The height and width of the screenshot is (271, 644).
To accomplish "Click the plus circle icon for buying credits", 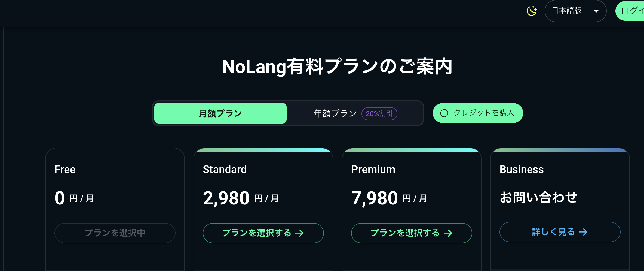I will coord(444,113).
